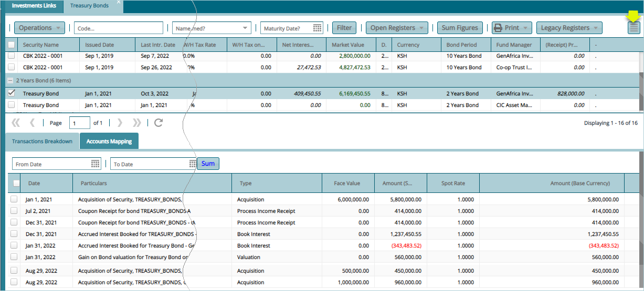Select the Accounts Mapping tab

tap(110, 142)
